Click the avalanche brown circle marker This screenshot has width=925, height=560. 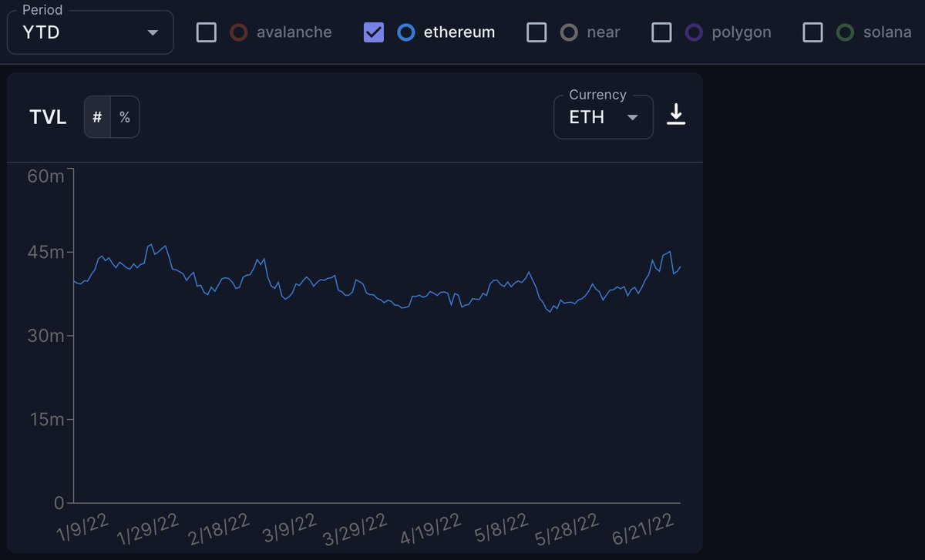point(239,32)
